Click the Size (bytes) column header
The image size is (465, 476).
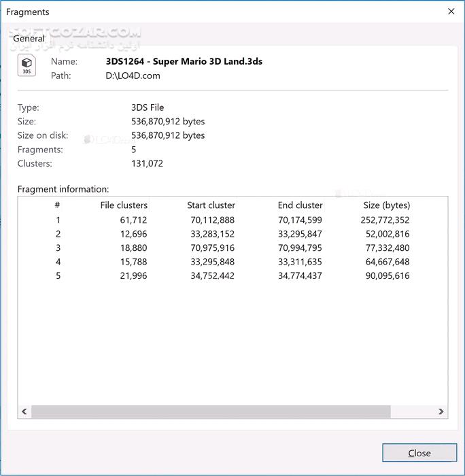(386, 205)
